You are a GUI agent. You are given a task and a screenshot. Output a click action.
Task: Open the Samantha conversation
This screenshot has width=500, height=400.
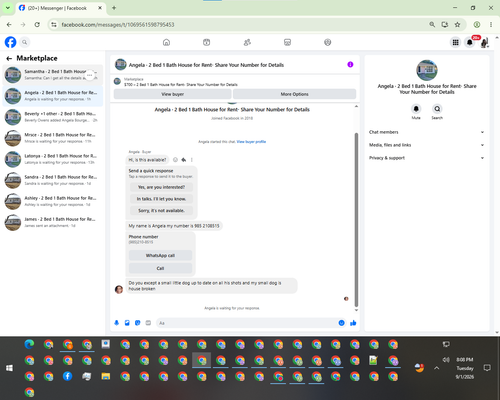coord(53,75)
